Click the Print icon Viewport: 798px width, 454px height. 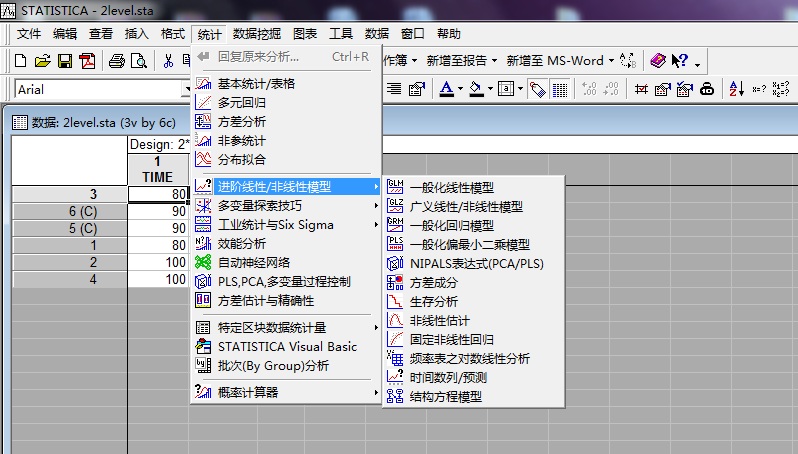(117, 61)
